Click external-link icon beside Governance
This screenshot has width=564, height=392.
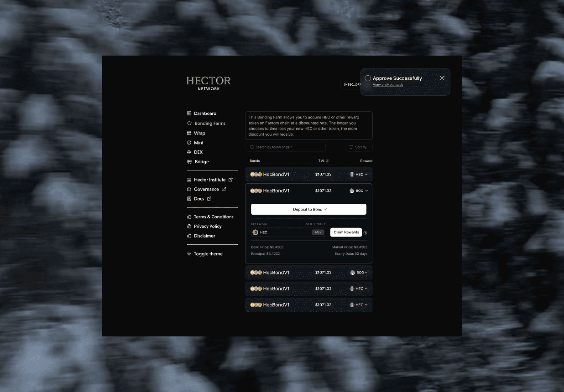[224, 189]
